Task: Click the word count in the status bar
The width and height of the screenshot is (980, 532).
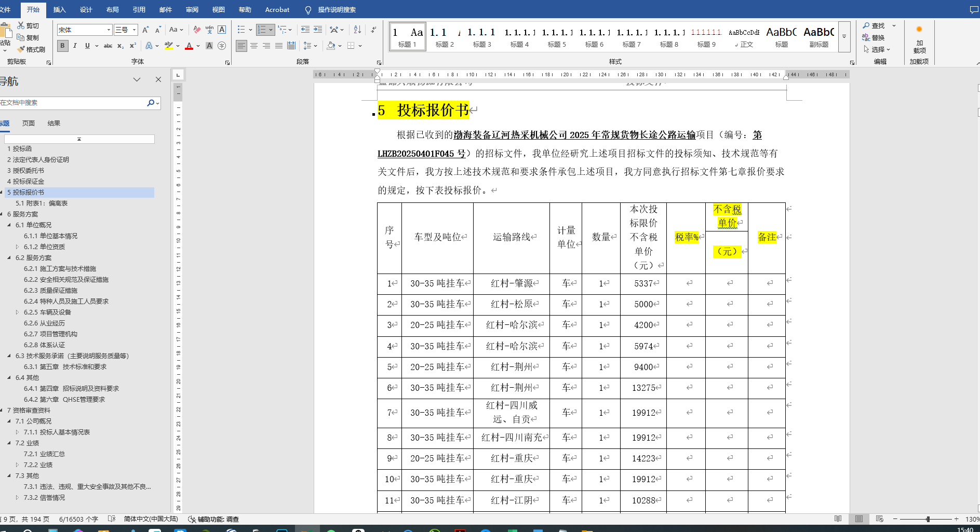Action: pyautogui.click(x=78, y=519)
